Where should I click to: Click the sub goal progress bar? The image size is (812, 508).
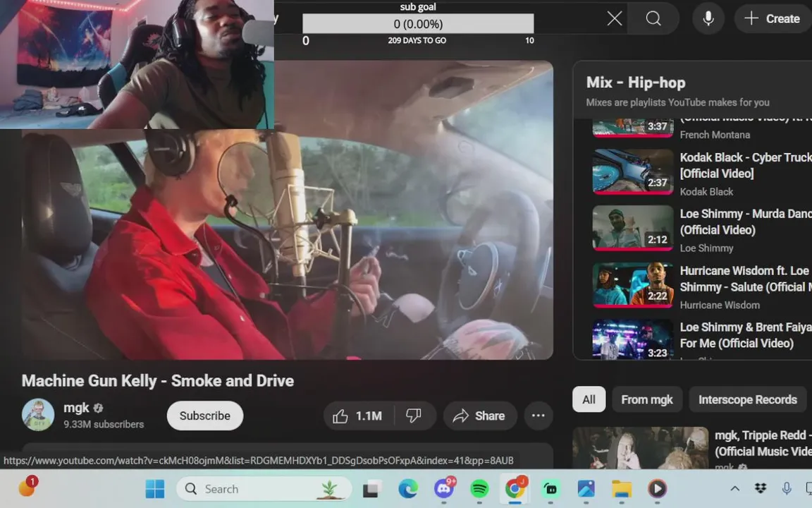click(418, 24)
